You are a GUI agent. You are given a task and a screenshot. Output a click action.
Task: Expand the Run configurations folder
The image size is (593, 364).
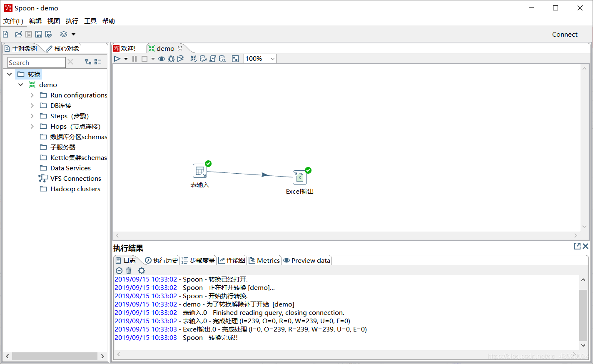pos(32,95)
